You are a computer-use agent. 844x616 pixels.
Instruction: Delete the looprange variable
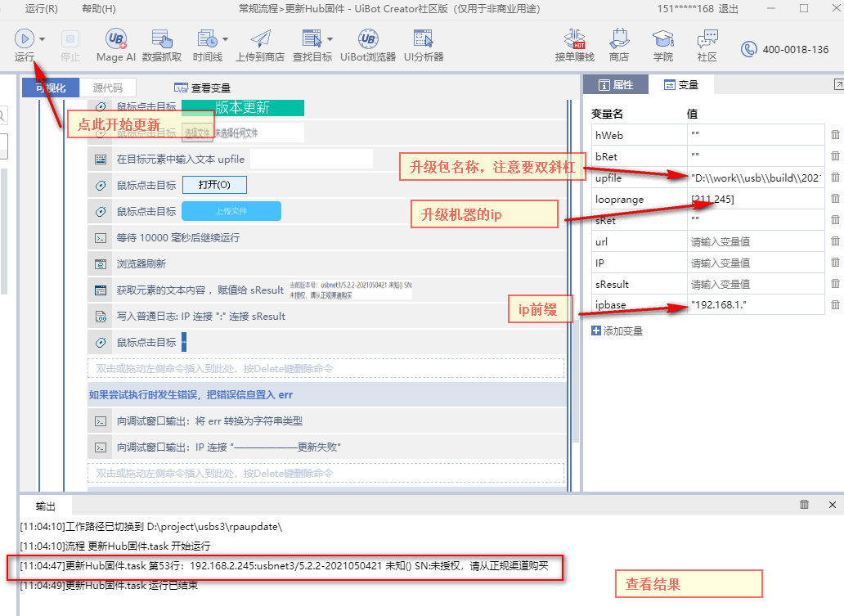pos(835,198)
